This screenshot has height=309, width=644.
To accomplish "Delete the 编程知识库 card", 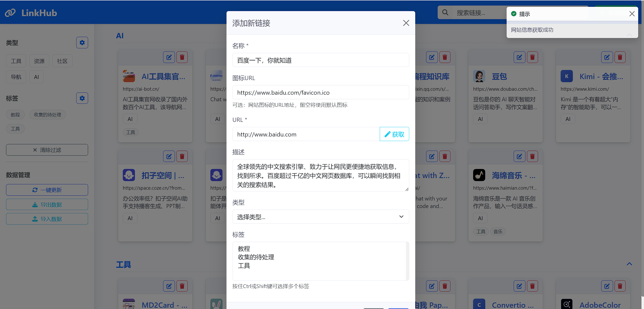I will pyautogui.click(x=445, y=57).
